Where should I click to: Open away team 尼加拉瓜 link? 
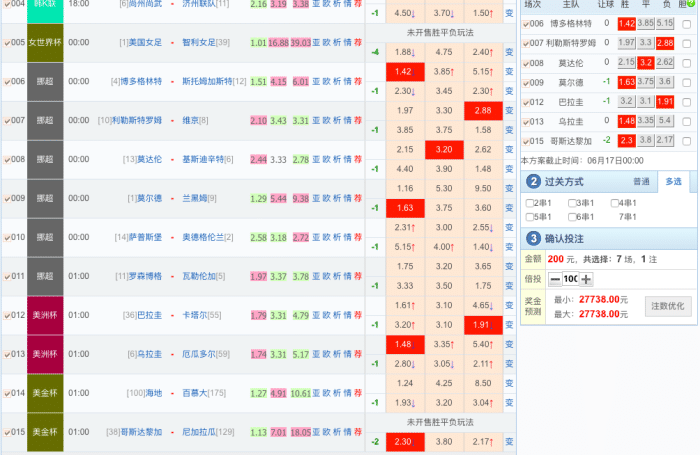coord(199,432)
